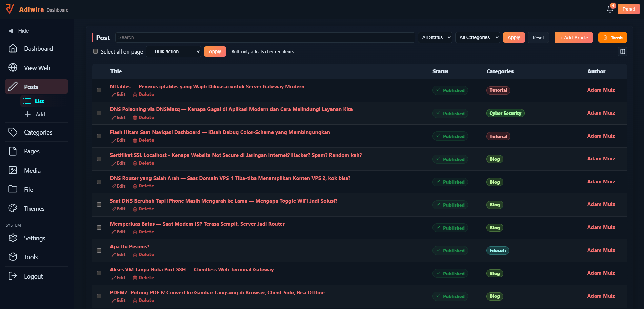644x309 pixels.
Task: Click the Posts pencil icon
Action: tap(13, 86)
